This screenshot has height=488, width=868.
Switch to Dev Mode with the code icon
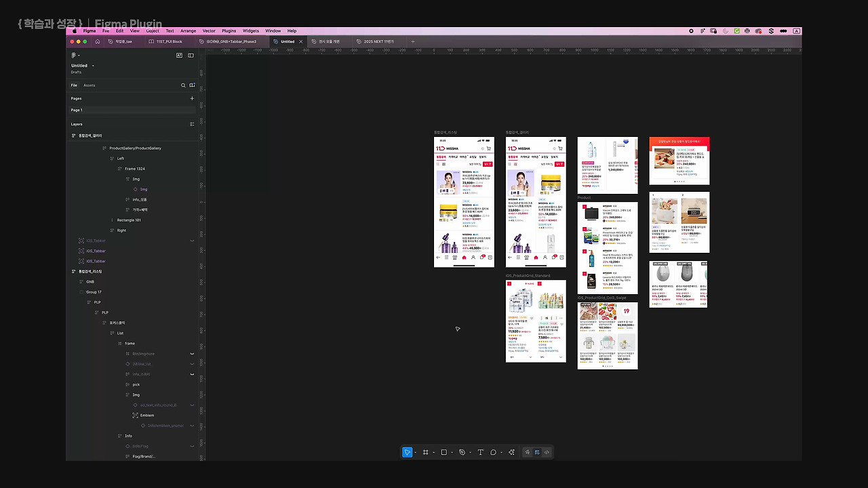(x=547, y=452)
